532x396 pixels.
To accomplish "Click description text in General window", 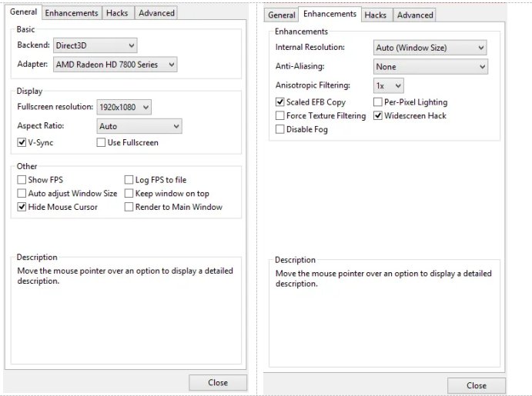I will [125, 276].
